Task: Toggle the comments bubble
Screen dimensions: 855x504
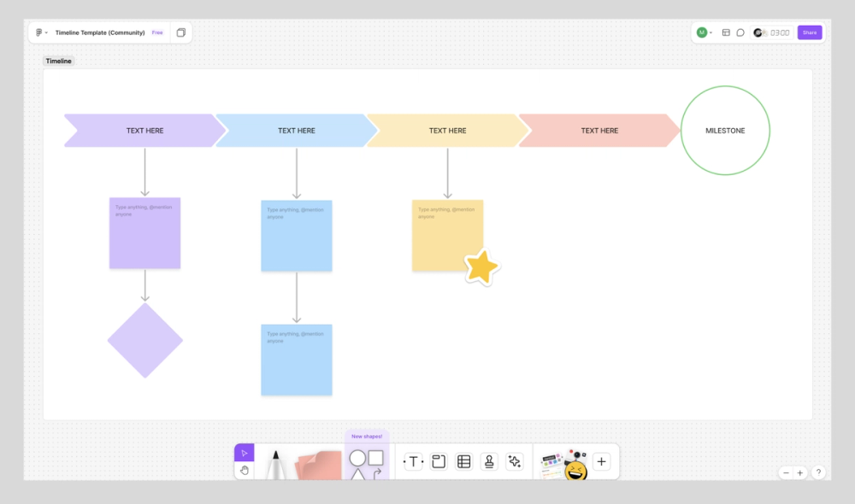Action: pos(740,32)
